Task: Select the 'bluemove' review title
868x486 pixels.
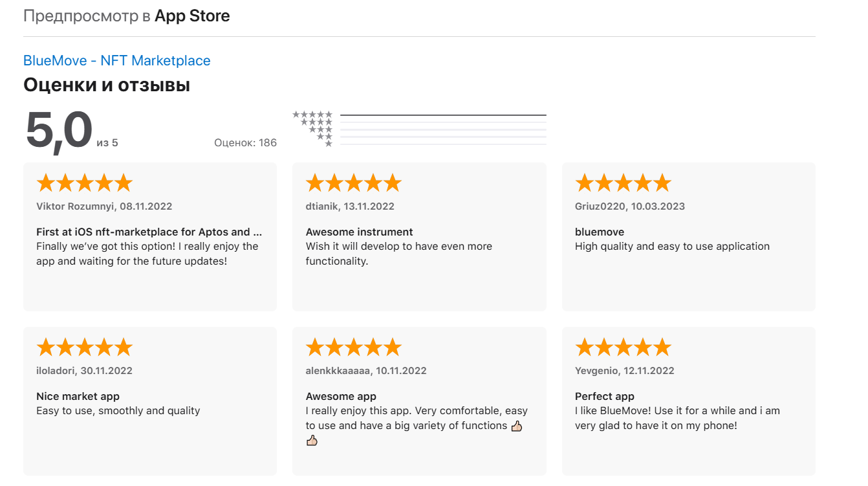Action: [600, 232]
